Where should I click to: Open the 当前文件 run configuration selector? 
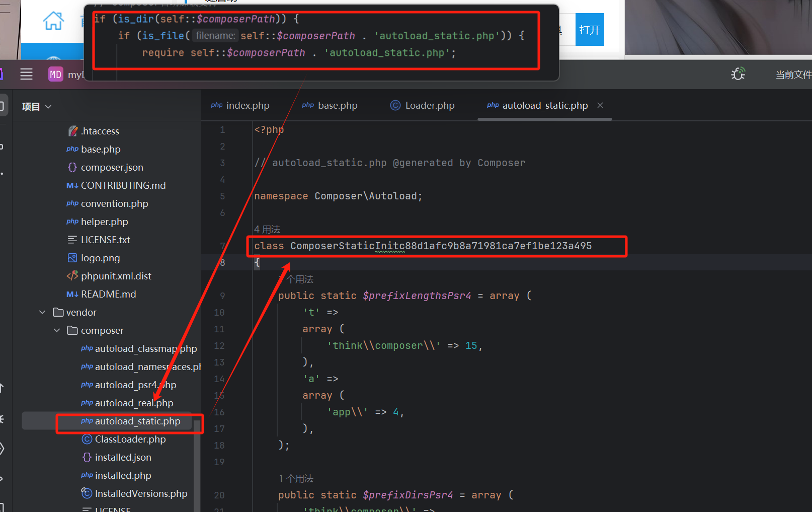click(x=793, y=75)
